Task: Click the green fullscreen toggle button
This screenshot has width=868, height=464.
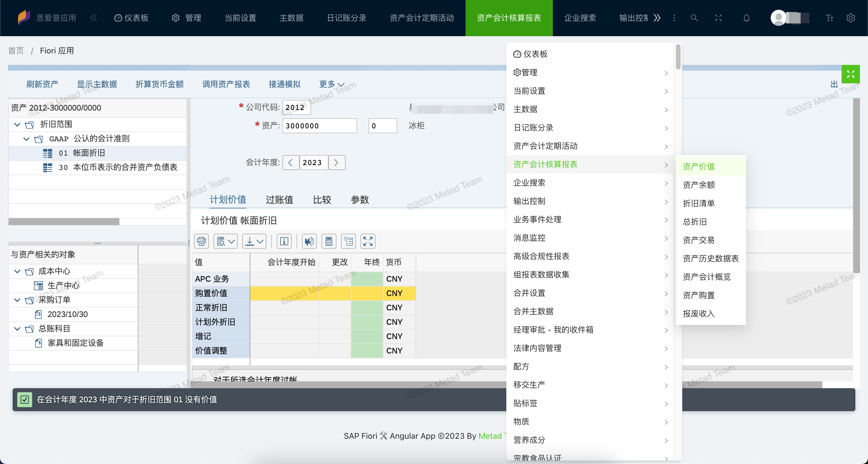Action: tap(850, 74)
